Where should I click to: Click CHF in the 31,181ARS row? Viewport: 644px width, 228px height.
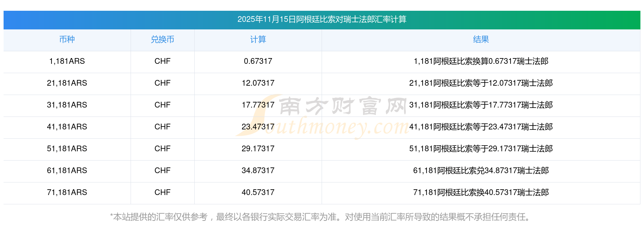point(162,105)
